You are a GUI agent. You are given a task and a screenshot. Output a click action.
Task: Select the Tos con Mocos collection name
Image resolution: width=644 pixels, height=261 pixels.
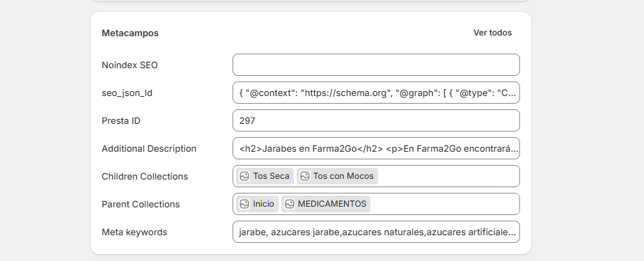point(343,176)
